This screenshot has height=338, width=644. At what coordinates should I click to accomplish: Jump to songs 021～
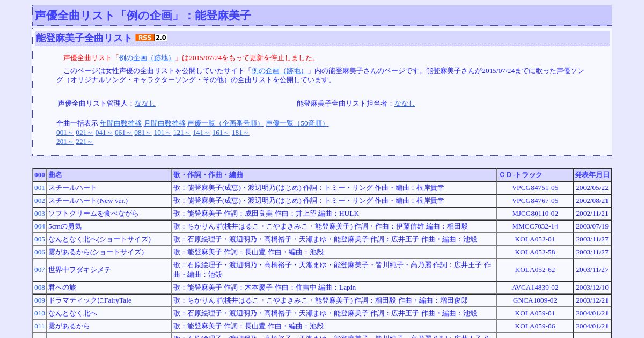(x=84, y=133)
